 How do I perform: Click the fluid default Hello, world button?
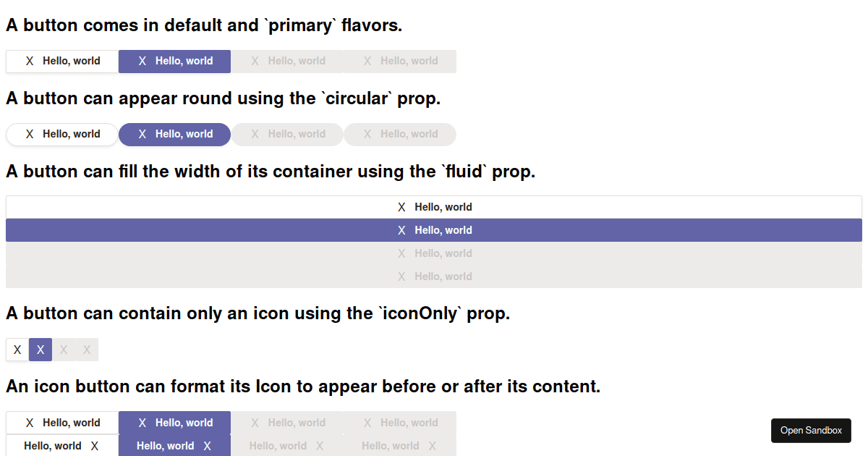(x=434, y=206)
